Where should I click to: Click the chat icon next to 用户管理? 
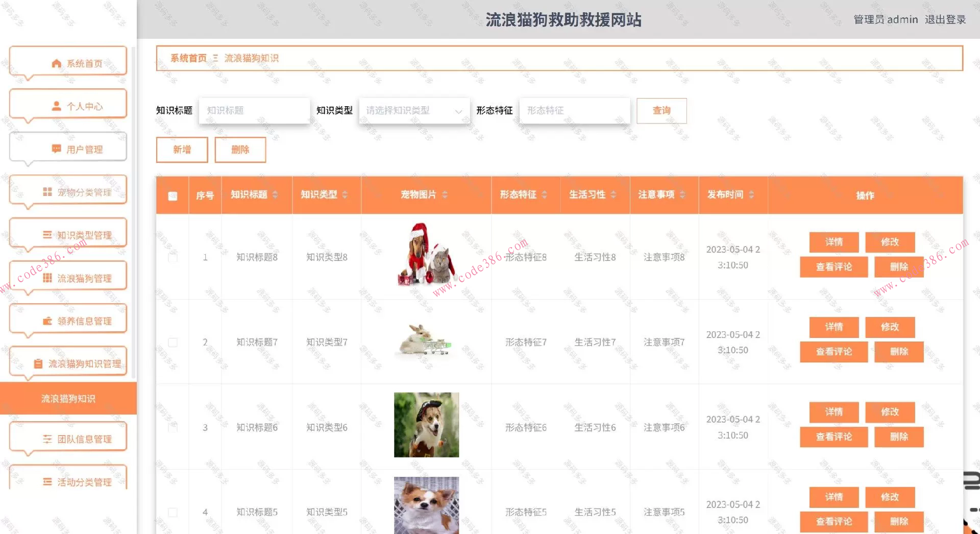[56, 149]
